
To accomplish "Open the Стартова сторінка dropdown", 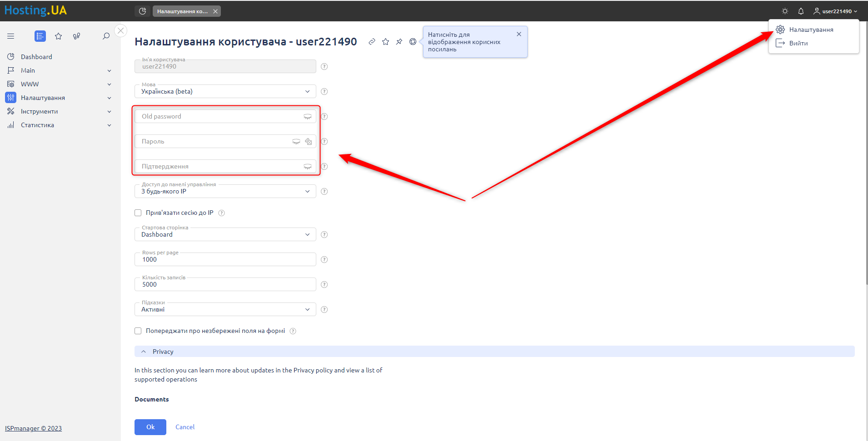I will (x=225, y=235).
